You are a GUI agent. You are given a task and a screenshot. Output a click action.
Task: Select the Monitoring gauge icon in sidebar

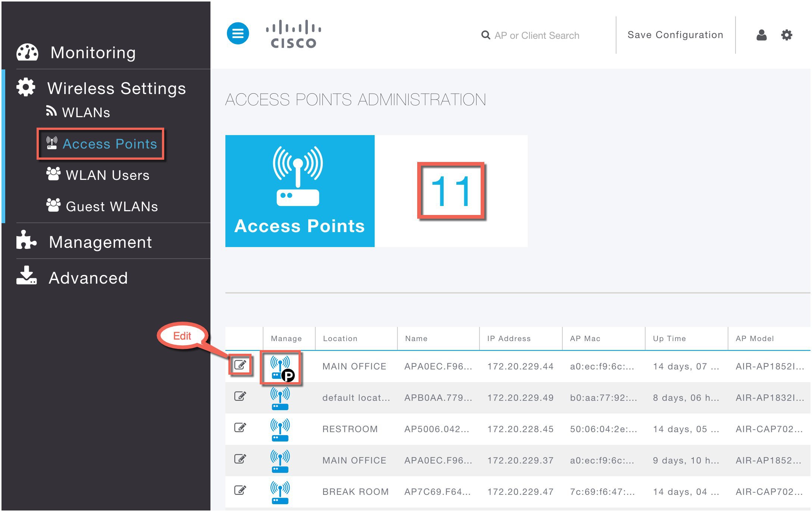click(x=27, y=52)
